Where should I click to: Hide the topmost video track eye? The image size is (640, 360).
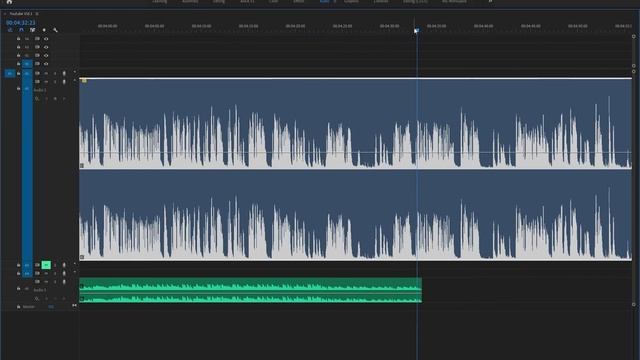click(46, 39)
